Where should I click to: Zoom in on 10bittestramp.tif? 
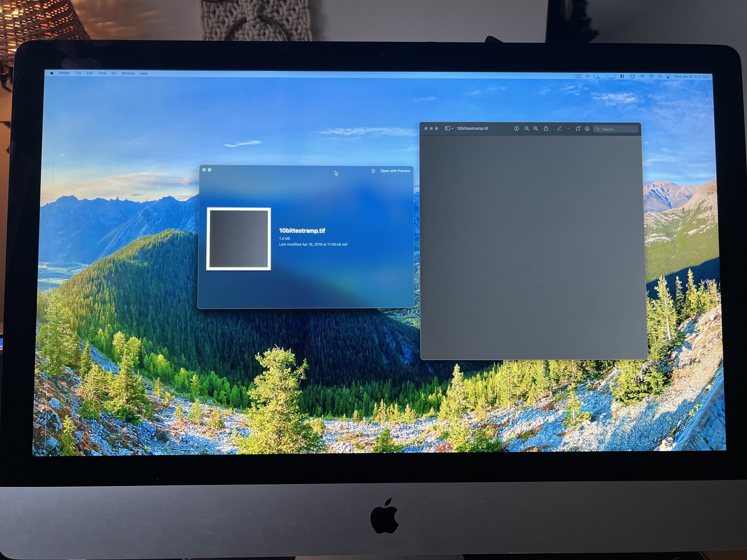[536, 128]
